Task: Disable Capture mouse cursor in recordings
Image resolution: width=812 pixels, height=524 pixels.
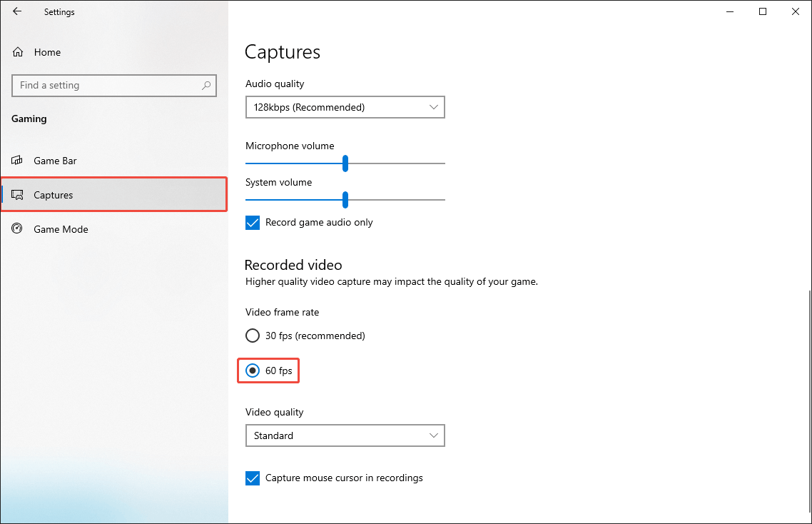Action: [x=252, y=478]
